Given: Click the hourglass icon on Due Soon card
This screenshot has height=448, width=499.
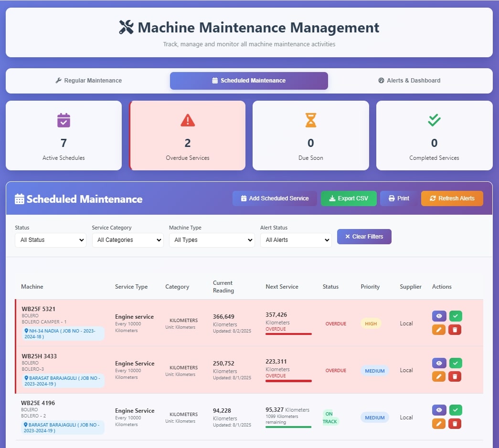Looking at the screenshot, I should point(310,120).
